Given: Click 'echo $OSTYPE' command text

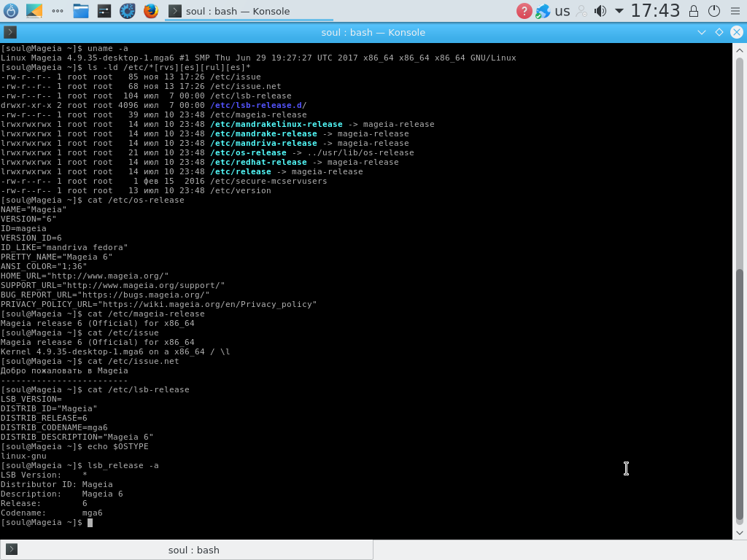Looking at the screenshot, I should point(117,447).
